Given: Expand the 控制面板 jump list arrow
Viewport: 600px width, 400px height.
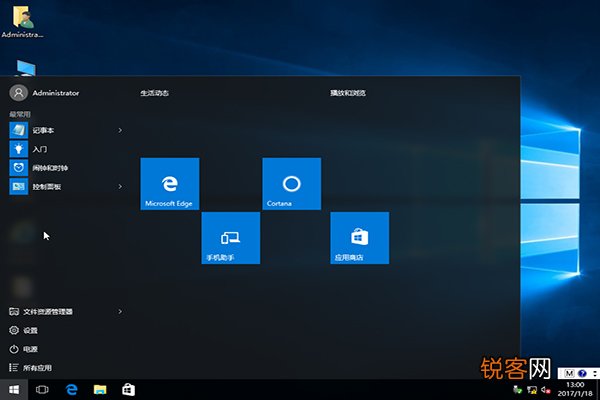Looking at the screenshot, I should click(x=120, y=187).
